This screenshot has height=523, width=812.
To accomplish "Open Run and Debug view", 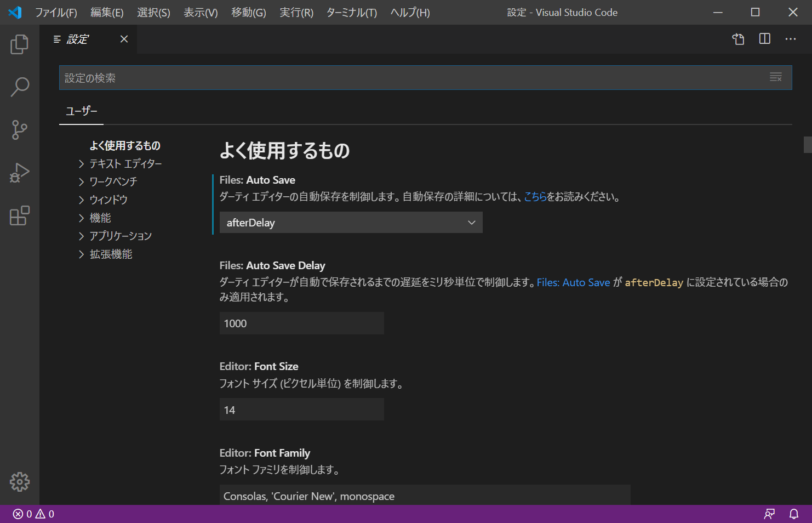I will point(20,173).
